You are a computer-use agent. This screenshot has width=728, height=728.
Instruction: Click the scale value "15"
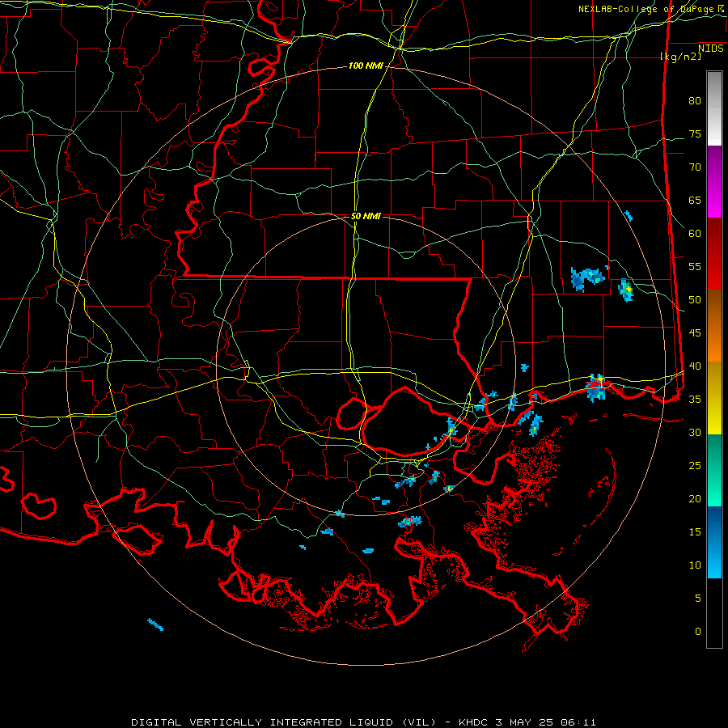click(695, 532)
